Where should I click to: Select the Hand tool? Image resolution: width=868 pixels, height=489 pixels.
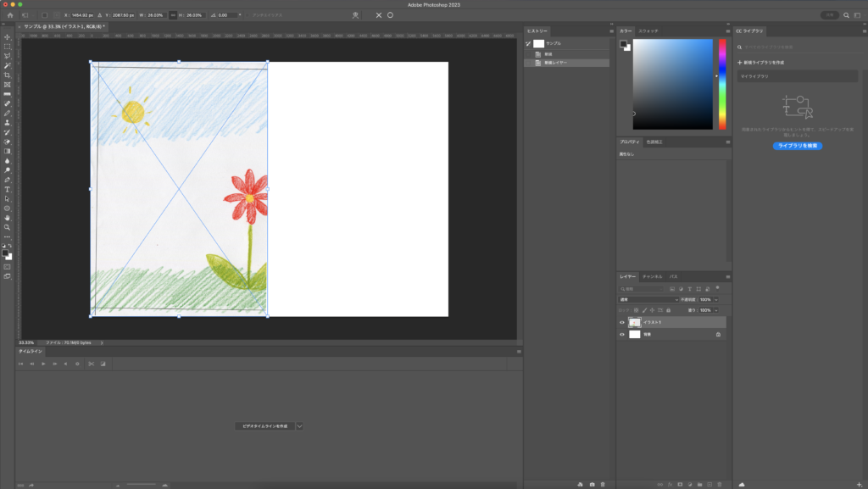(x=7, y=218)
